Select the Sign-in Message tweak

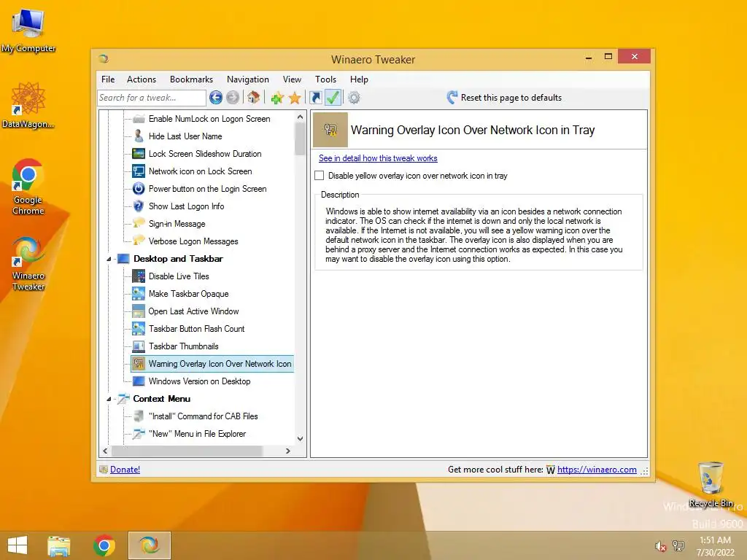tap(177, 224)
